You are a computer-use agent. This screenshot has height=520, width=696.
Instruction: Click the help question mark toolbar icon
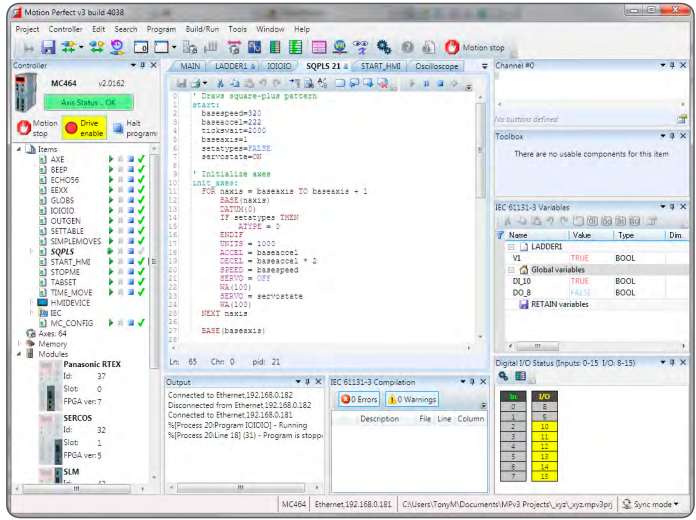pyautogui.click(x=407, y=47)
